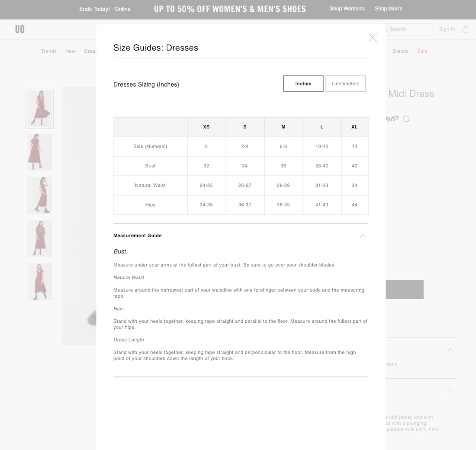
Task: Open the shopping bag icon
Action: [465, 29]
